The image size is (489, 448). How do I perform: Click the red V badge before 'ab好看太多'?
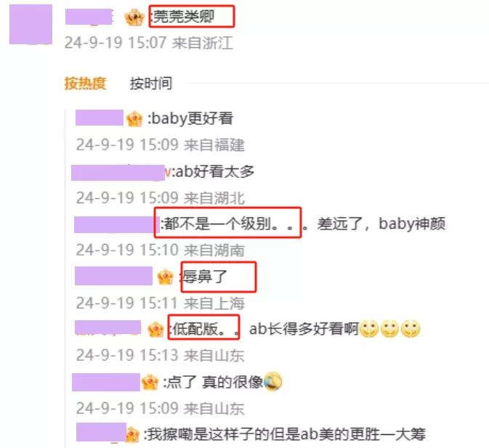tap(168, 172)
